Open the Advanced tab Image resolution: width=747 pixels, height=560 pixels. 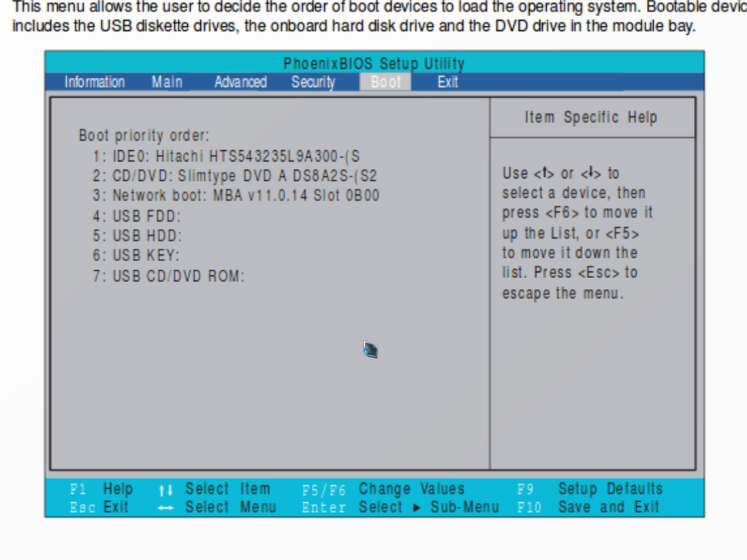click(x=240, y=82)
